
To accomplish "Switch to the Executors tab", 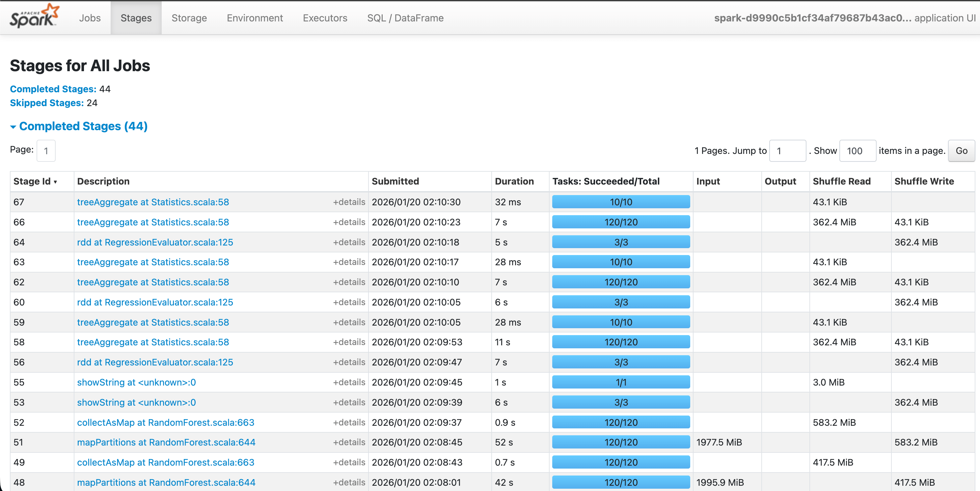I will click(x=324, y=18).
